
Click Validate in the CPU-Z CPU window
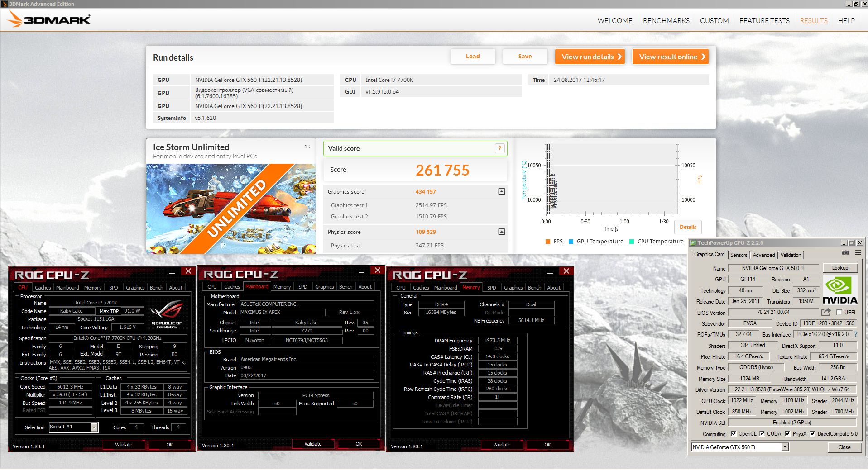tap(124, 445)
